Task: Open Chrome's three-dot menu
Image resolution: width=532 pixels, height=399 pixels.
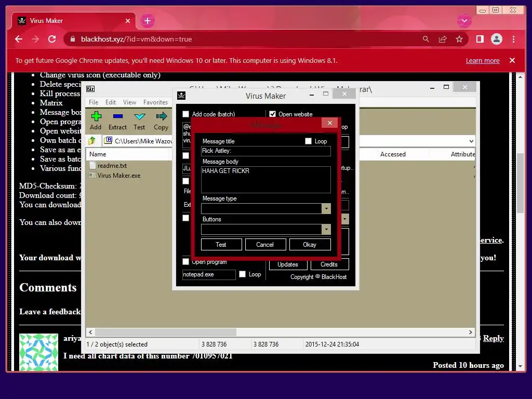Action: pos(513,39)
